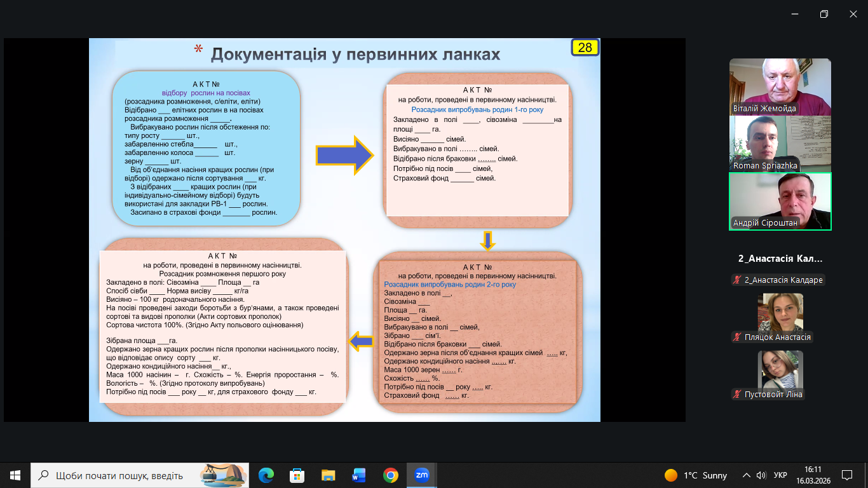Click muted microphone icon beside Пляцок Анастасія
This screenshot has height=488, width=868.
(x=737, y=337)
